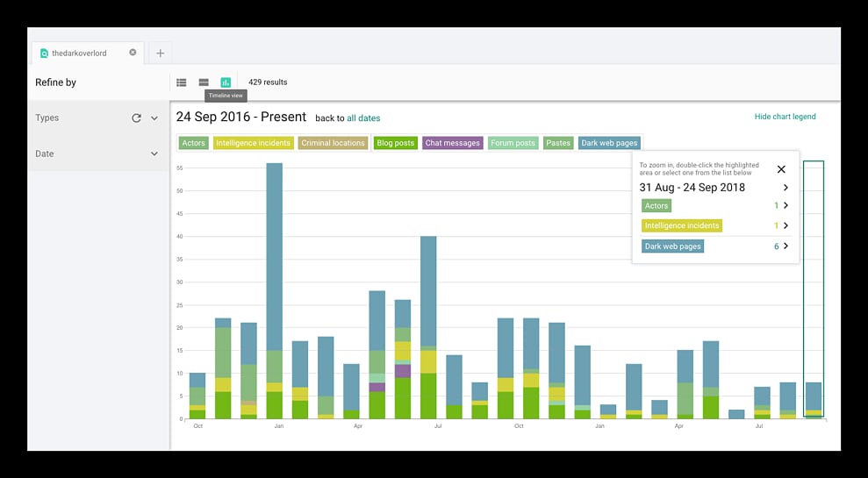The image size is (868, 478).
Task: Click Hide chart legend
Action: 785,117
